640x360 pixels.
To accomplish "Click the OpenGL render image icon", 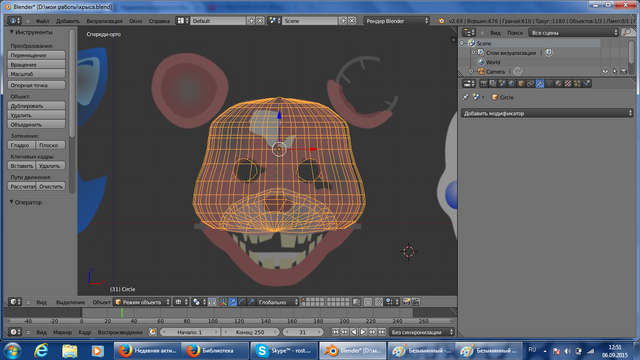I will pyautogui.click(x=407, y=302).
